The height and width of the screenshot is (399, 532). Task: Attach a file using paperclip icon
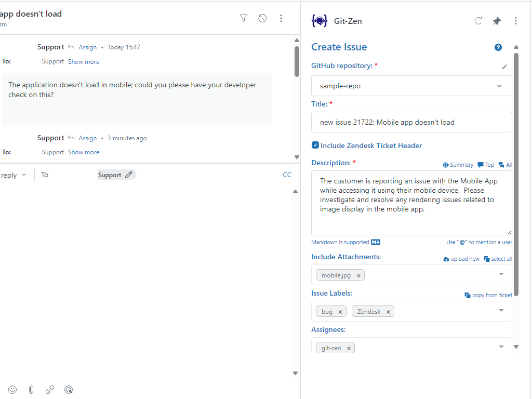click(31, 389)
